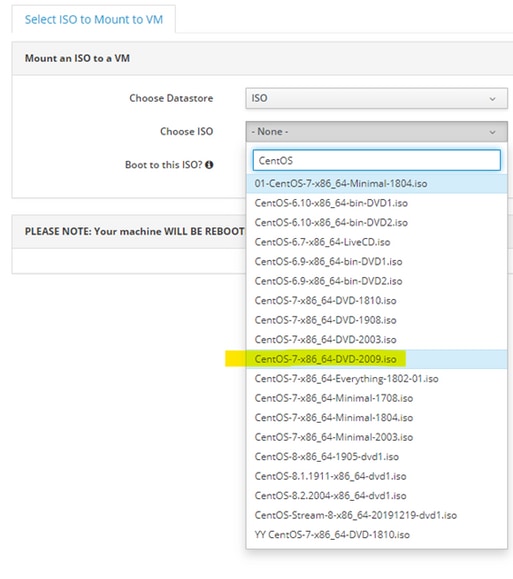Pick CentOS-Stream-8-x86_64-20191219-dvd1.iso
Image resolution: width=513 pixels, height=579 pixels.
[x=376, y=515]
